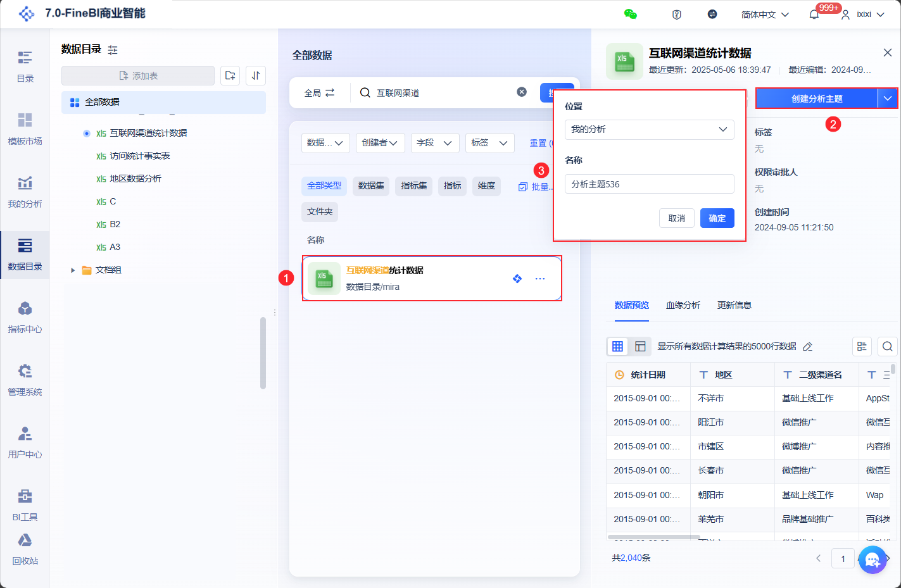Click the 名称 field with 分析主题536
This screenshot has width=901, height=588.
click(x=650, y=184)
